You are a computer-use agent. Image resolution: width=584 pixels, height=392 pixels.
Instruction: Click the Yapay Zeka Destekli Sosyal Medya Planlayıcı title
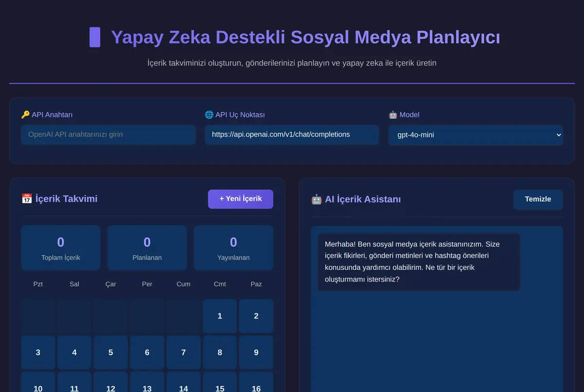306,37
